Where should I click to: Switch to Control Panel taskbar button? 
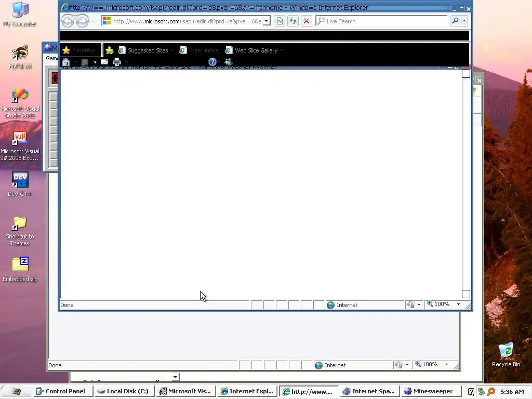click(x=63, y=391)
